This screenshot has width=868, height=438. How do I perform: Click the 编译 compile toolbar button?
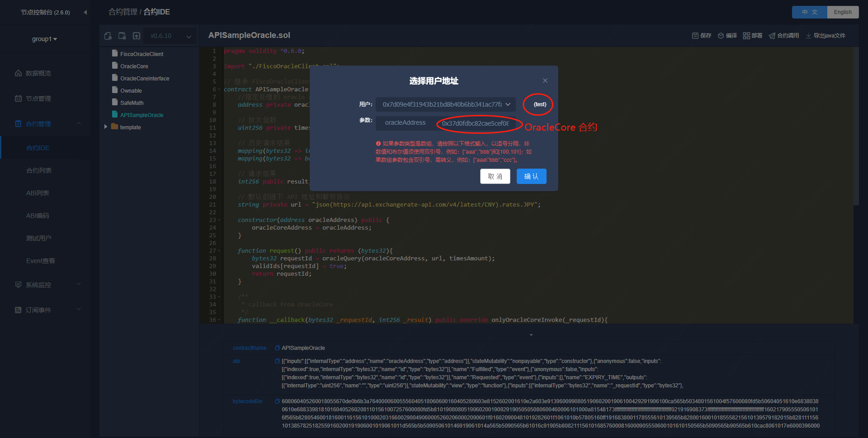pyautogui.click(x=727, y=36)
